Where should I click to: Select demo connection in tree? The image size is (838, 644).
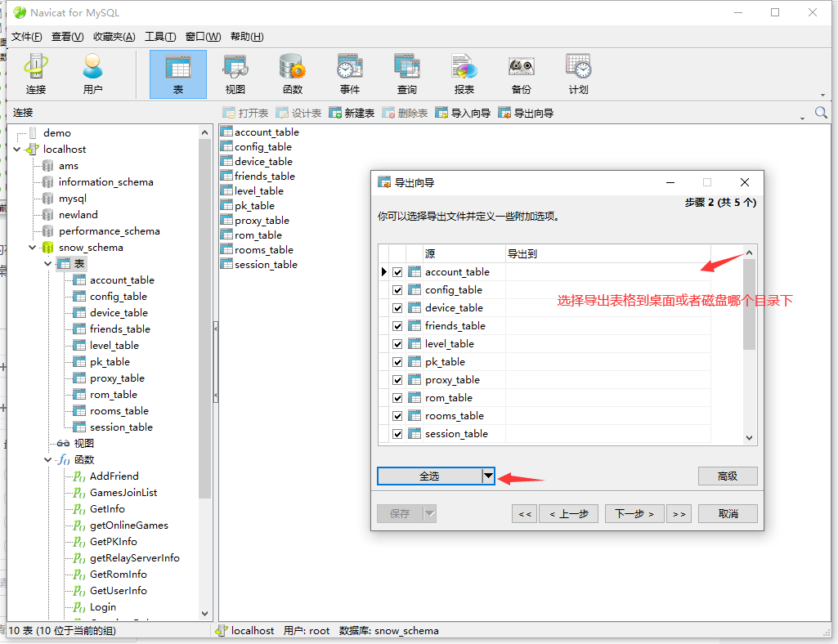(56, 132)
